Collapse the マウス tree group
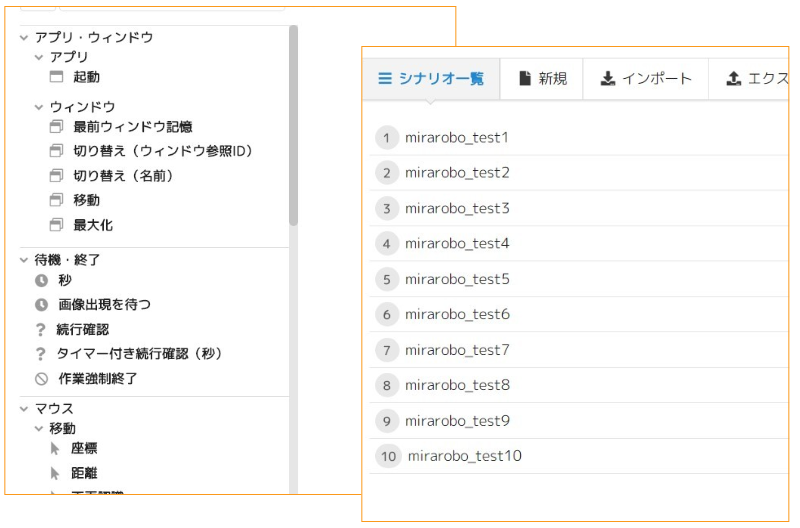The height and width of the screenshot is (528, 800). click(24, 409)
